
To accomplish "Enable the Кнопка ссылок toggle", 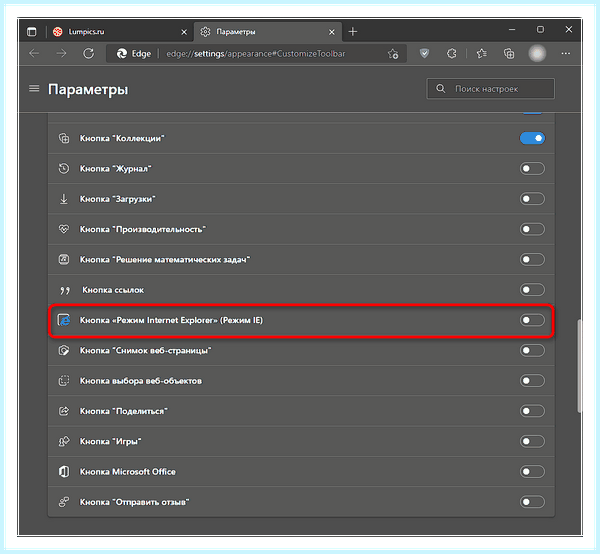I will [x=532, y=290].
